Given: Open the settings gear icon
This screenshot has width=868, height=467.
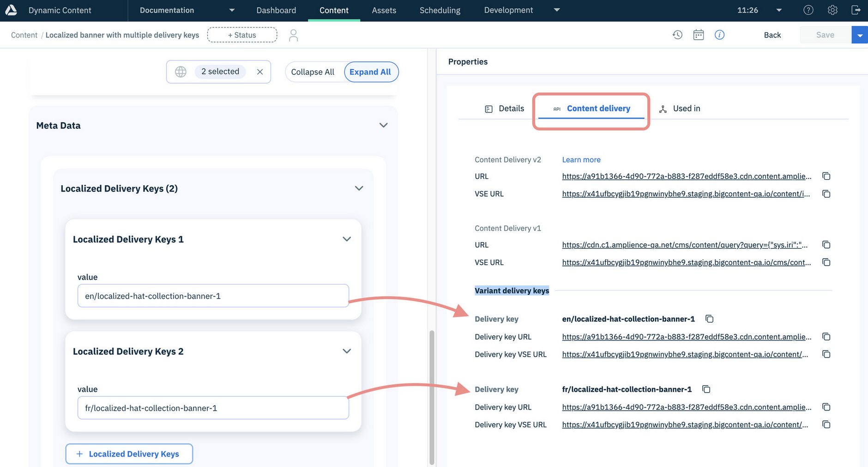Looking at the screenshot, I should (832, 10).
